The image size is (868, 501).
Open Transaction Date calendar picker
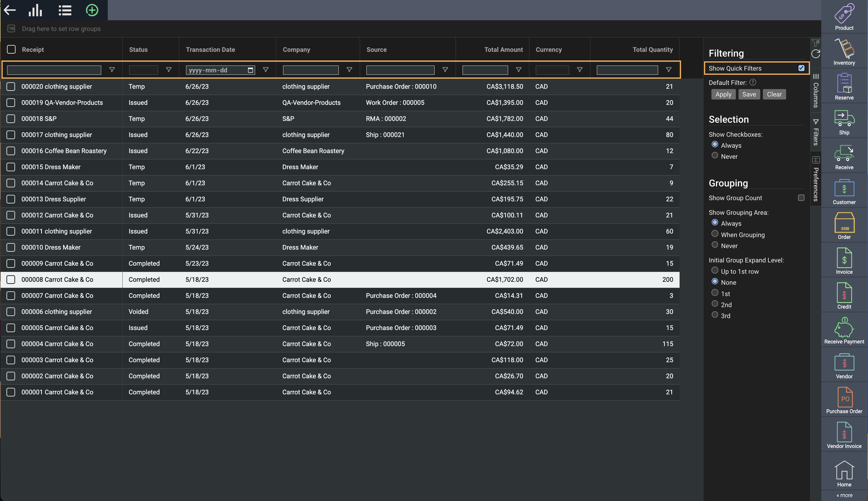[251, 70]
